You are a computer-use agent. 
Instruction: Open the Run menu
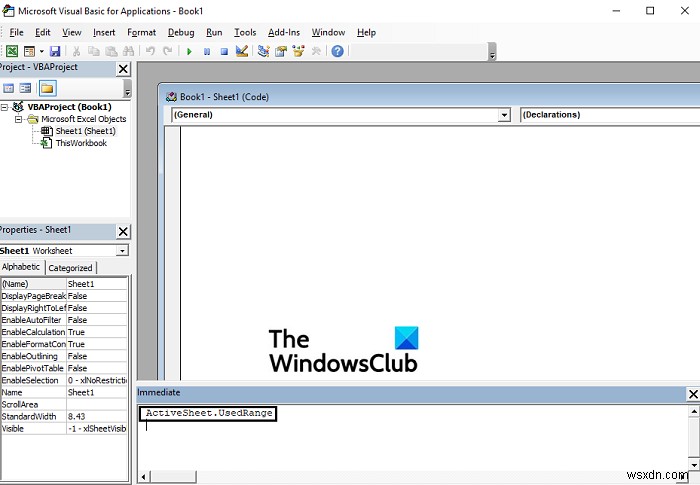214,33
